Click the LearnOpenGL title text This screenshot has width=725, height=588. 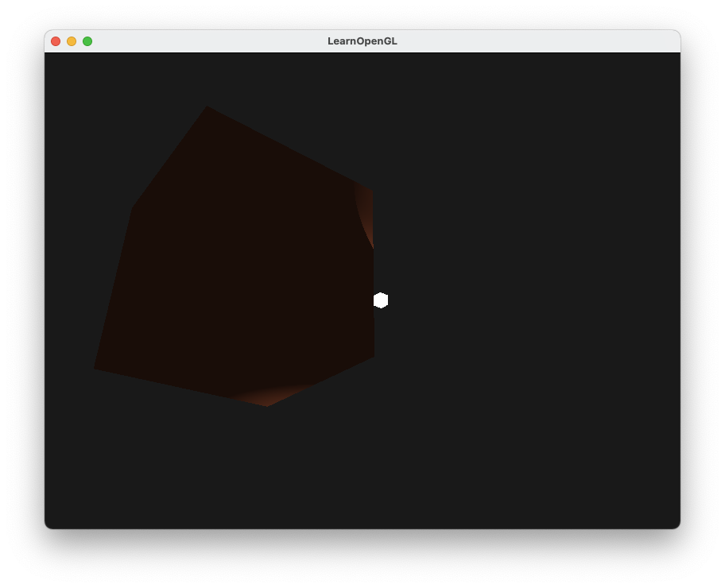coord(362,41)
